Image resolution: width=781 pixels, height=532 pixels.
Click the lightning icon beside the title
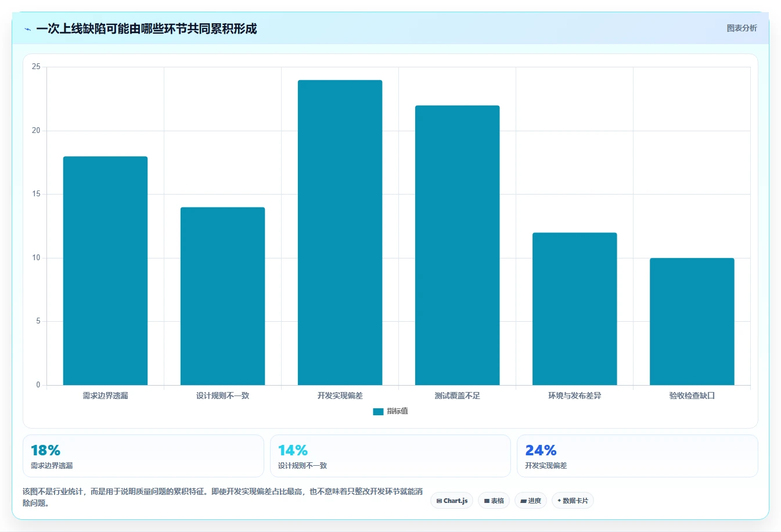coord(27,29)
